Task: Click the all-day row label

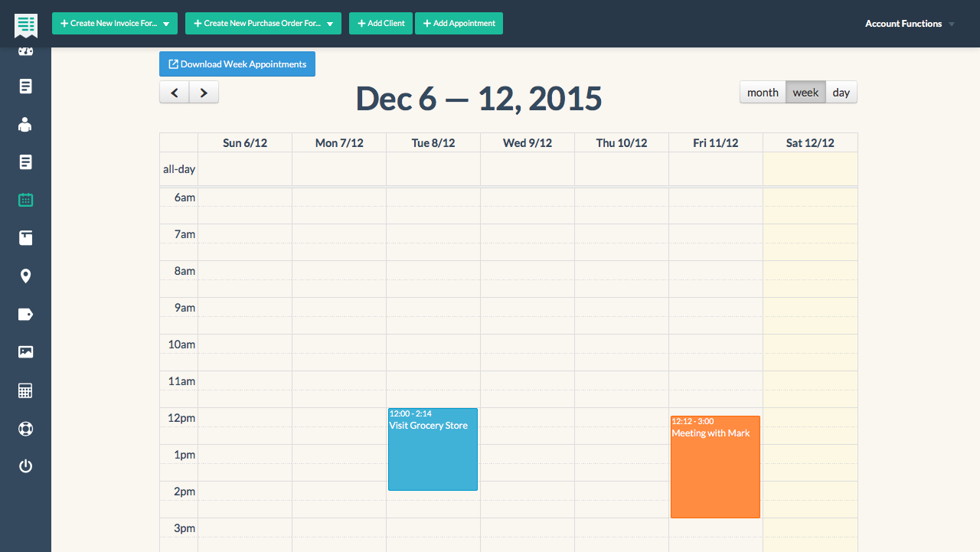Action: (178, 168)
